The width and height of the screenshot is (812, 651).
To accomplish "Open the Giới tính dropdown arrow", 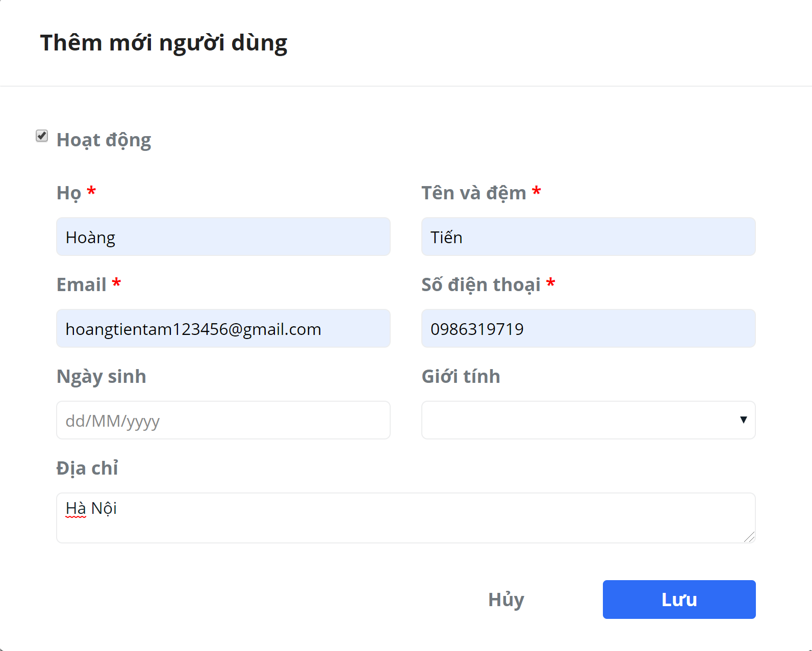I will (x=743, y=420).
